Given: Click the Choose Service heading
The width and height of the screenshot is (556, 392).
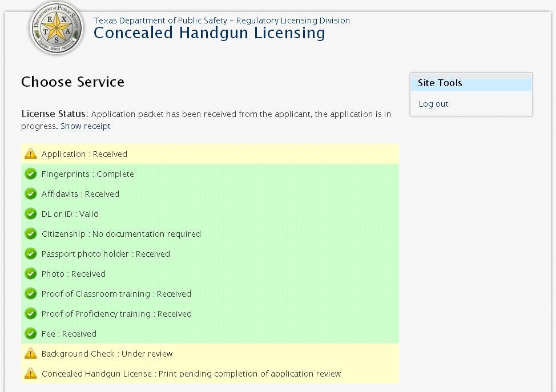Looking at the screenshot, I should (72, 82).
